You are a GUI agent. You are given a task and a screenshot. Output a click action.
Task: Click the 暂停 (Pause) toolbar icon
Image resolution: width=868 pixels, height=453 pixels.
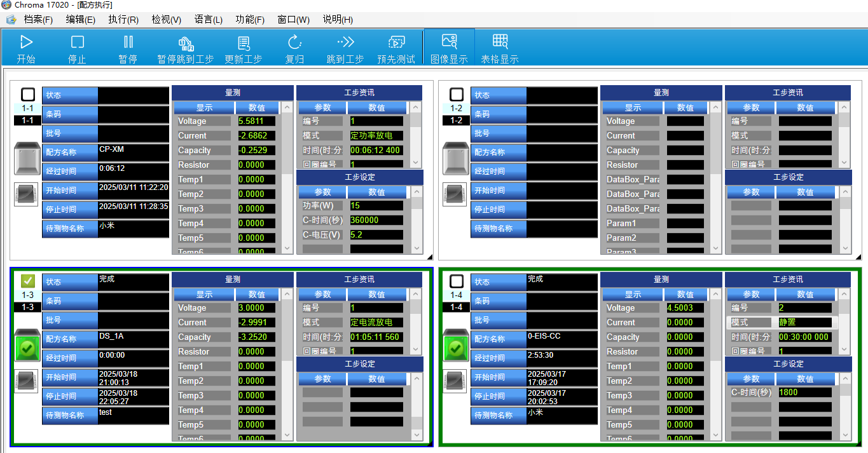(x=128, y=43)
